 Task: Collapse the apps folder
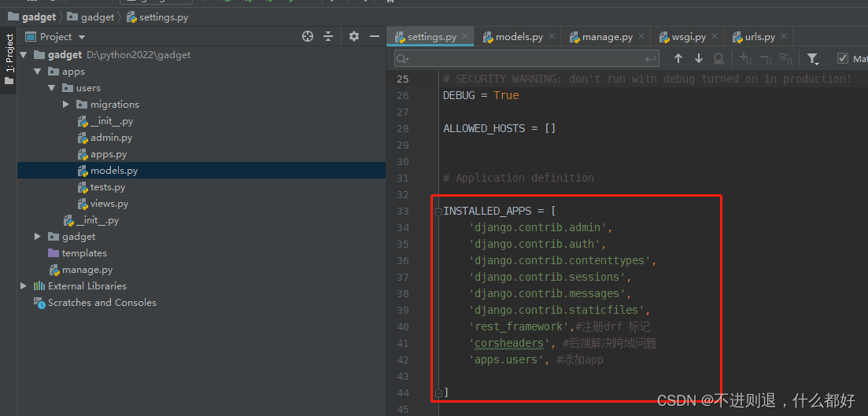point(37,72)
